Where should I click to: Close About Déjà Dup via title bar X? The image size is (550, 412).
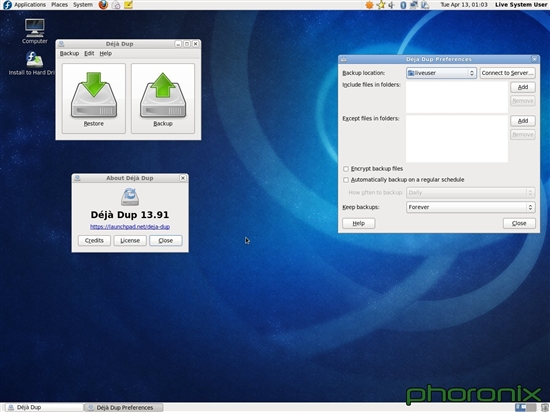pyautogui.click(x=183, y=178)
